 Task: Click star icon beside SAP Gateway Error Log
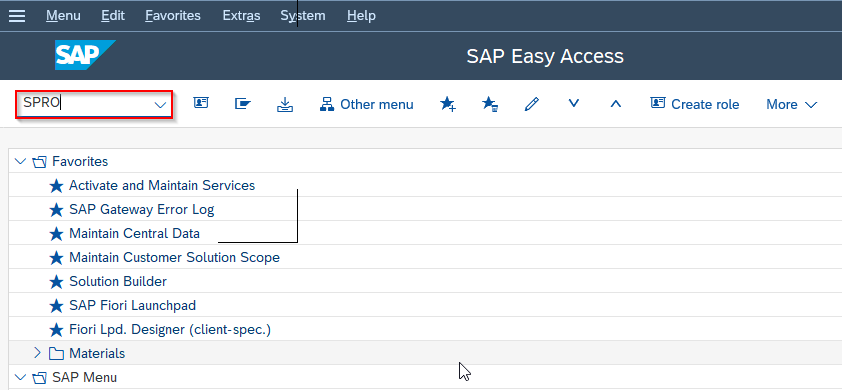tap(56, 210)
